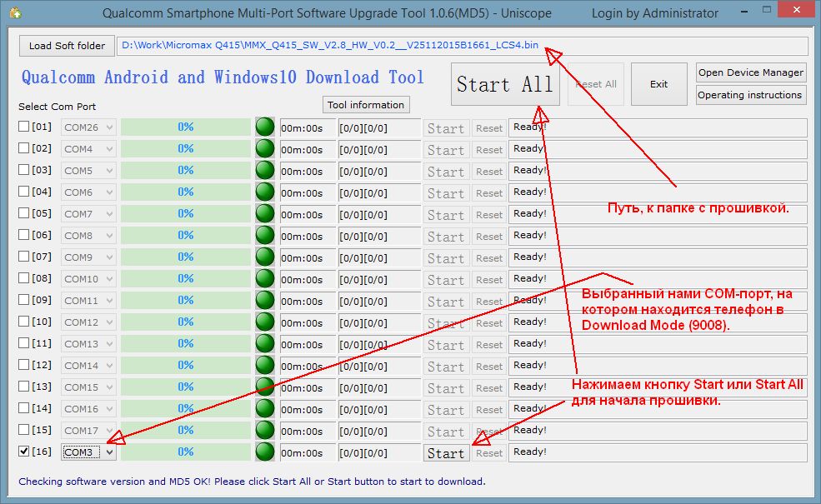
Task: Click the Load Soft folder button
Action: 67,46
